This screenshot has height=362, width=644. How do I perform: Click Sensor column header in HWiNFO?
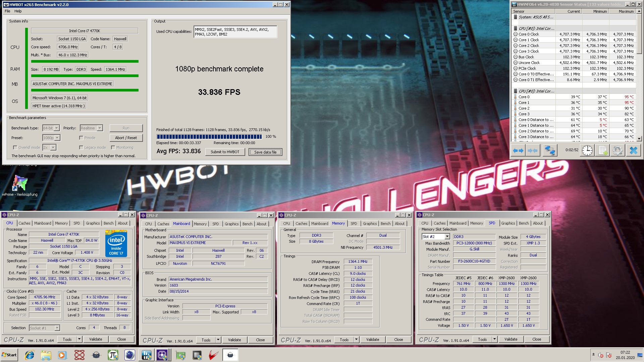pyautogui.click(x=533, y=11)
